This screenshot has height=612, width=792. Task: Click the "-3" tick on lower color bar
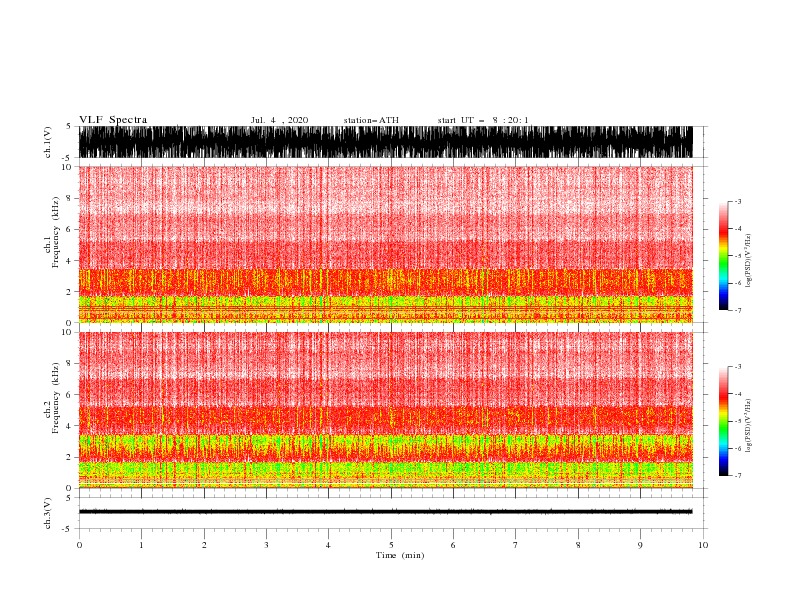(738, 367)
